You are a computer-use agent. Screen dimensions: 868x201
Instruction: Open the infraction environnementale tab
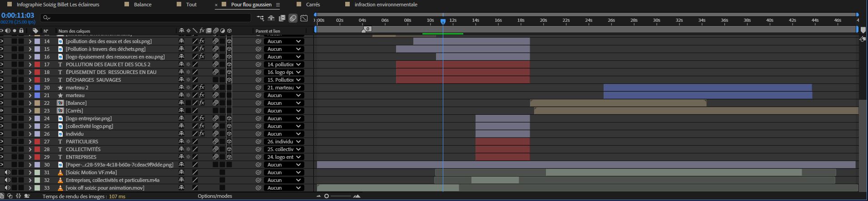386,5
